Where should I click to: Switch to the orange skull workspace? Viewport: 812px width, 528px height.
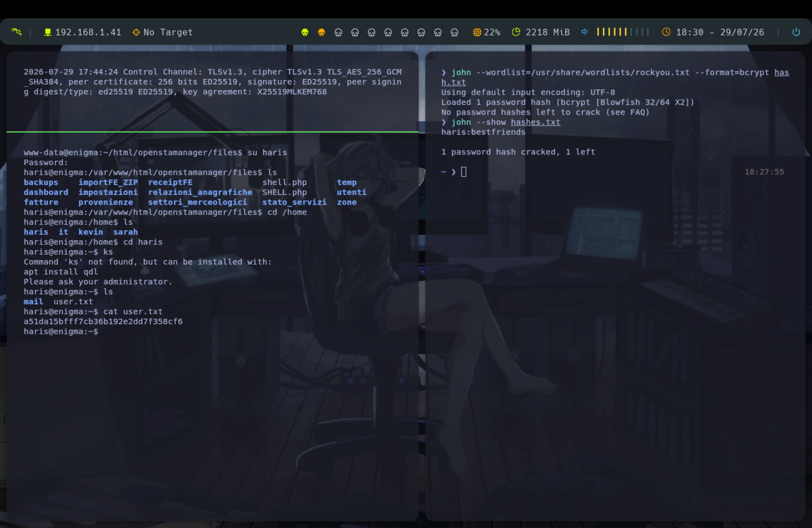(x=321, y=32)
